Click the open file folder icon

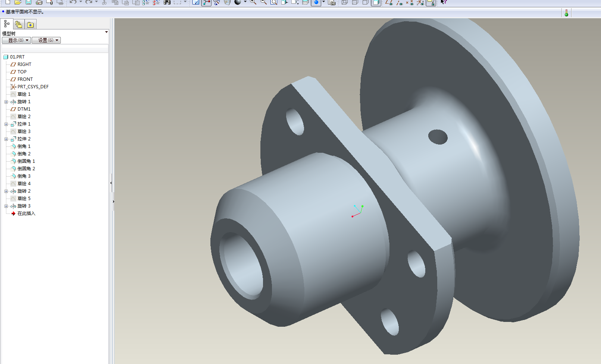coord(18,2)
